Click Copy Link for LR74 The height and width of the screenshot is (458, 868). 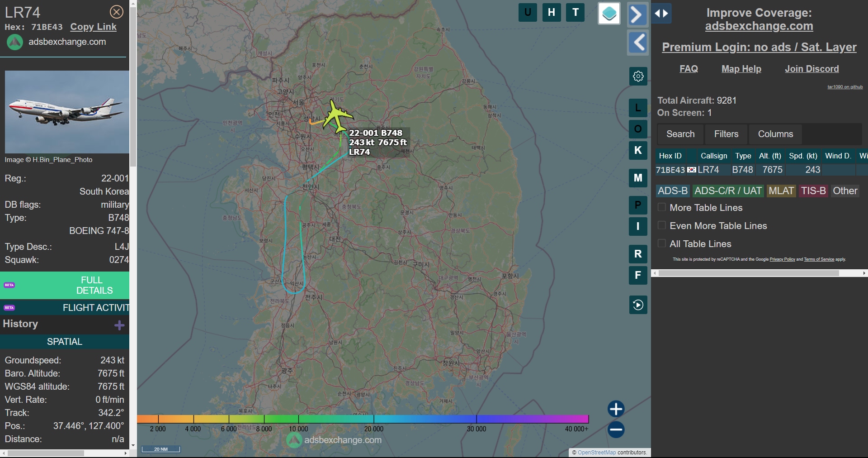tap(93, 27)
